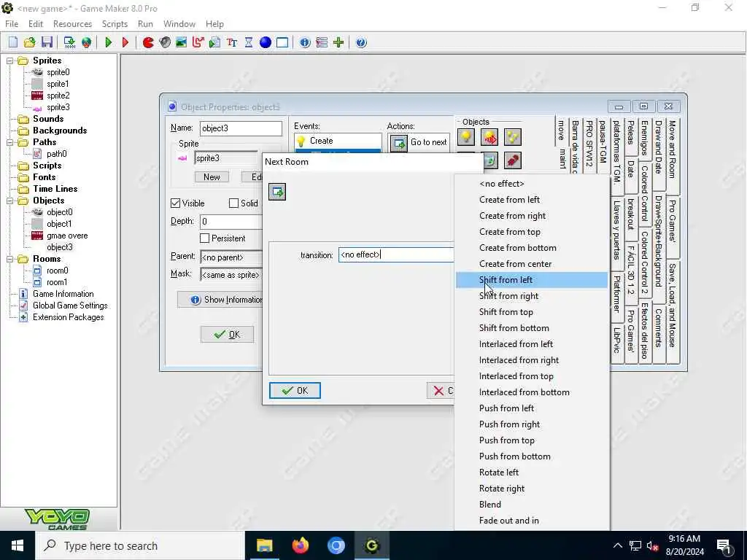
Task: Open the Platformer actions tab
Action: tap(617, 293)
